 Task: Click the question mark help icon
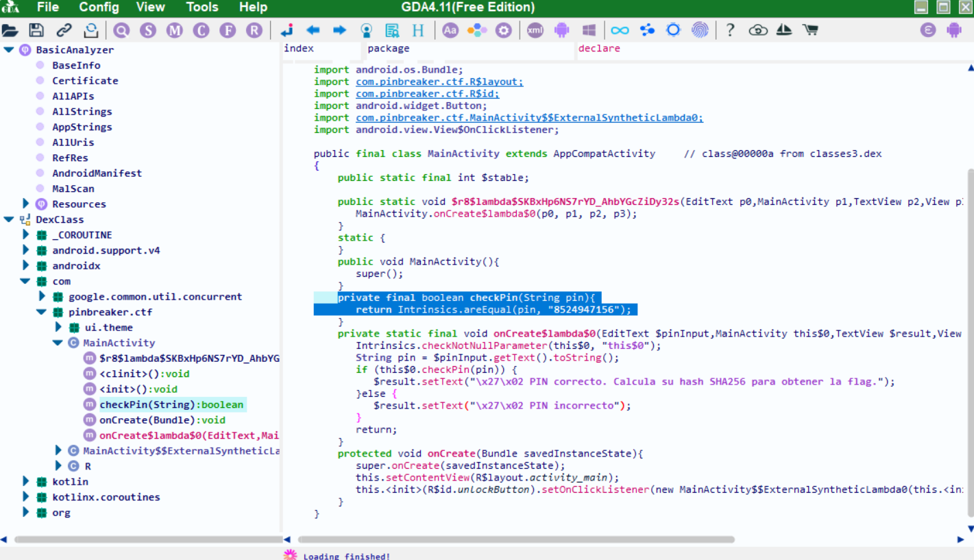731,30
